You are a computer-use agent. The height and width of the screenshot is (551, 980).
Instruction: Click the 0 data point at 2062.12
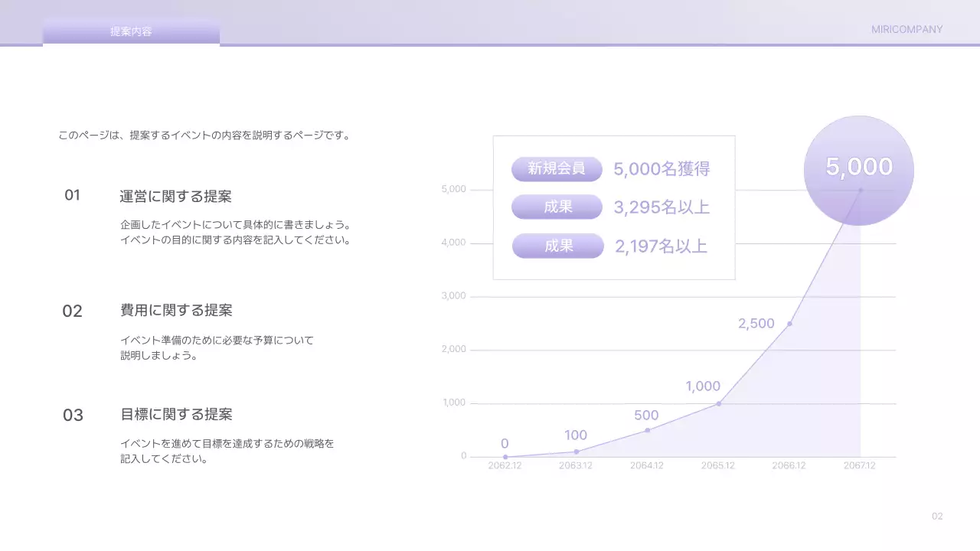pyautogui.click(x=505, y=457)
